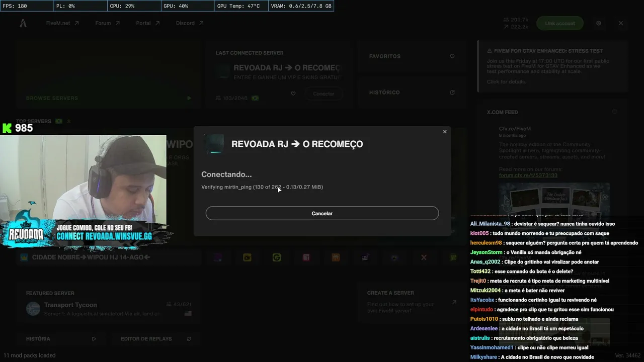This screenshot has height=362, width=644.
Task: Open the FiveM for GTAV Enhanced stress test notice
Action: [x=552, y=66]
